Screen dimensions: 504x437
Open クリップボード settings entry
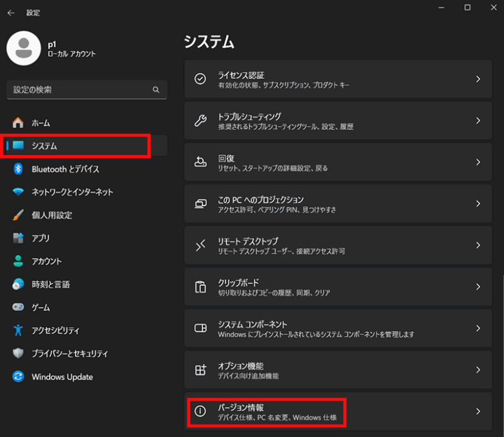click(x=338, y=286)
